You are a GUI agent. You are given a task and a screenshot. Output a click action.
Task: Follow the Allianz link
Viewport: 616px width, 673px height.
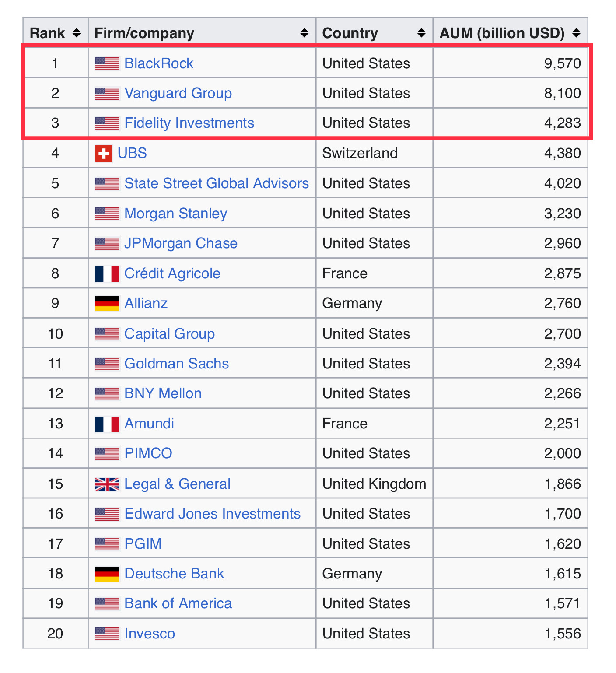click(146, 303)
